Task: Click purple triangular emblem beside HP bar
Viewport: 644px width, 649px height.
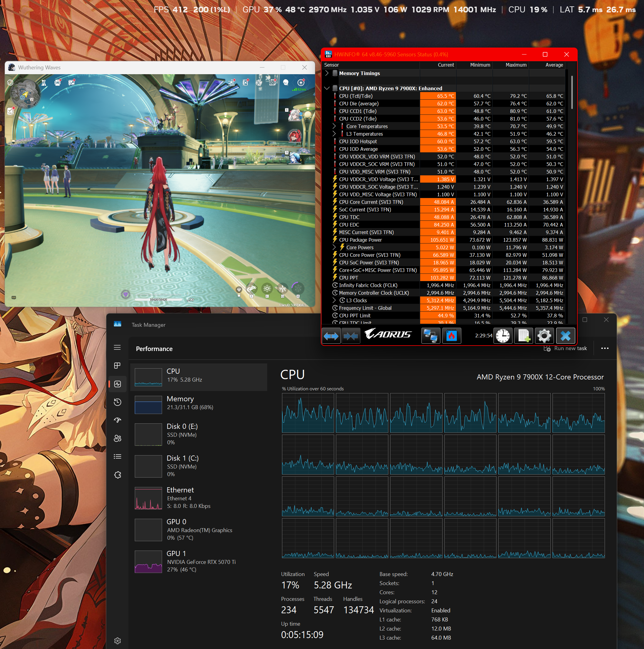Action: [126, 295]
